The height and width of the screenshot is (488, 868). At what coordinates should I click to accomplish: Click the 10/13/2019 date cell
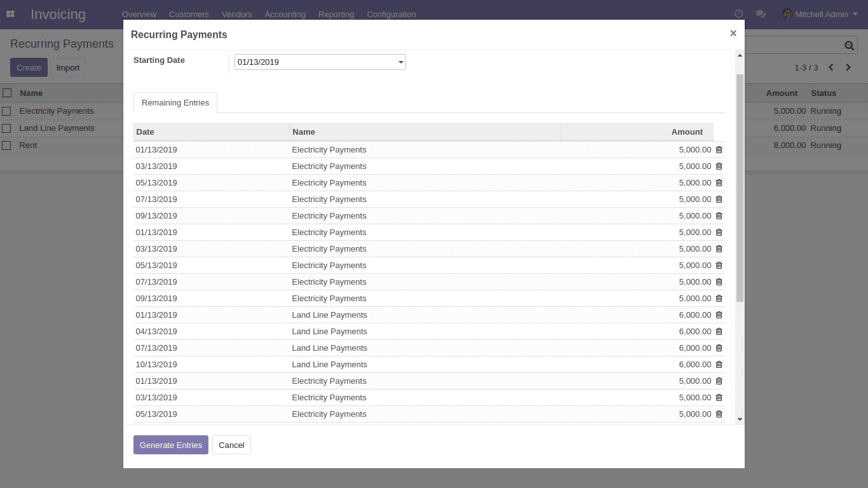point(156,364)
